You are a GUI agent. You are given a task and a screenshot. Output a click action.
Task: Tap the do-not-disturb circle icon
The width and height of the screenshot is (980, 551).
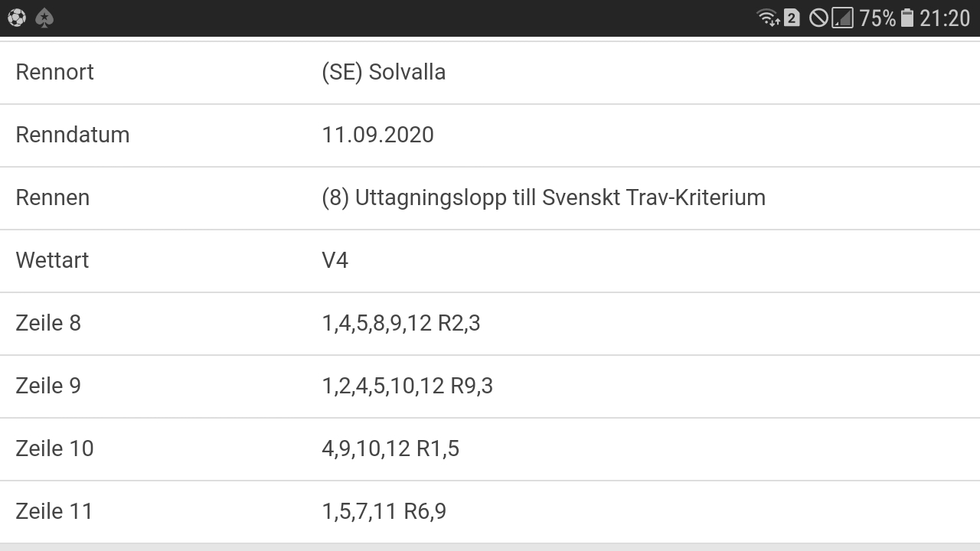[x=818, y=18]
